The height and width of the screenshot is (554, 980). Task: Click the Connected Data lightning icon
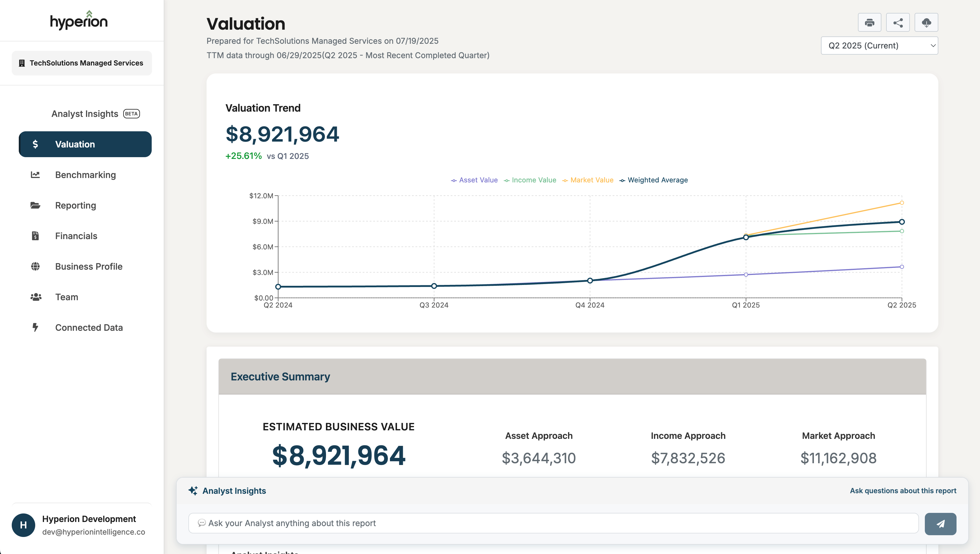click(x=36, y=328)
